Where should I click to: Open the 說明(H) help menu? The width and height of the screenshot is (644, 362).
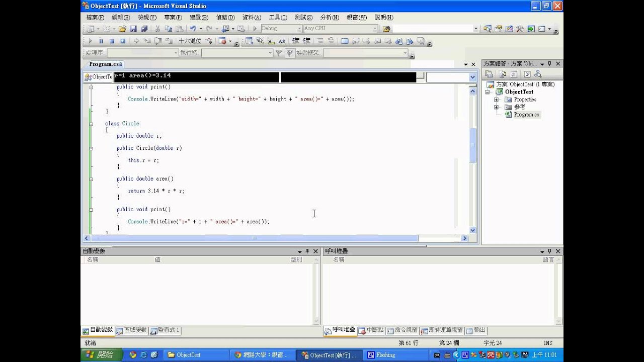pos(384,17)
